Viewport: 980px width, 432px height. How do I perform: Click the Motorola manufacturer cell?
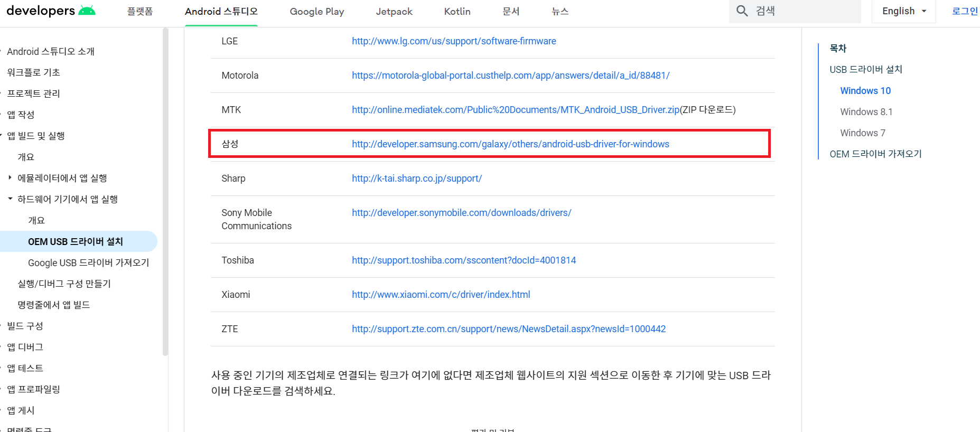(x=240, y=76)
